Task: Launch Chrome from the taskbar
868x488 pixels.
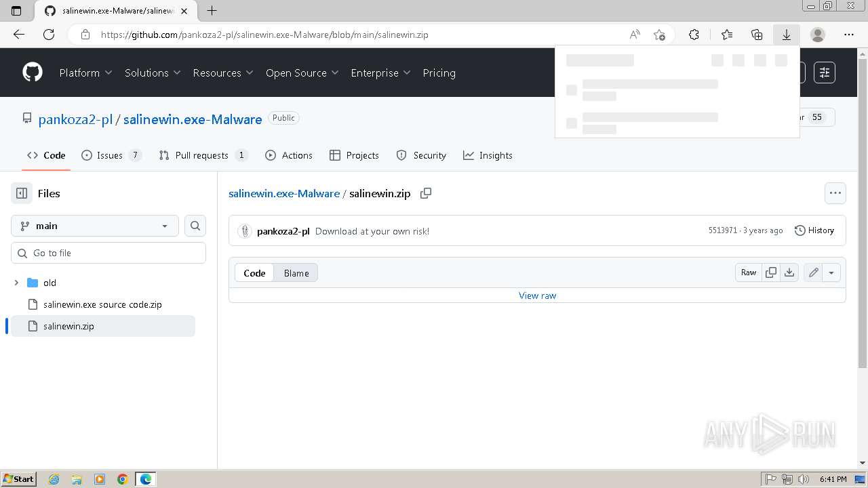Action: click(122, 479)
